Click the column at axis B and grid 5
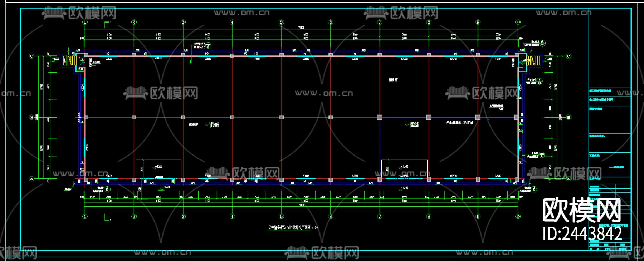Image resolution: width=644 pixels, height=261 pixels. [x=282, y=117]
